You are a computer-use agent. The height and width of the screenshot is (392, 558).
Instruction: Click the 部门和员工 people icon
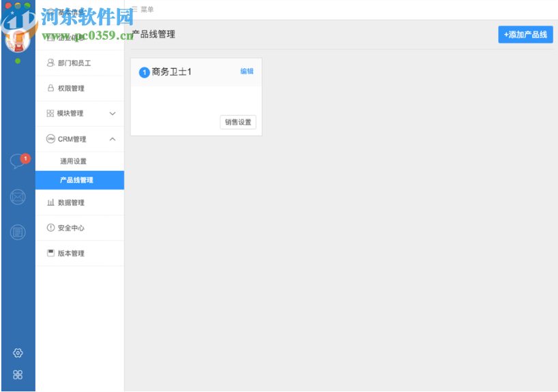pyautogui.click(x=50, y=63)
